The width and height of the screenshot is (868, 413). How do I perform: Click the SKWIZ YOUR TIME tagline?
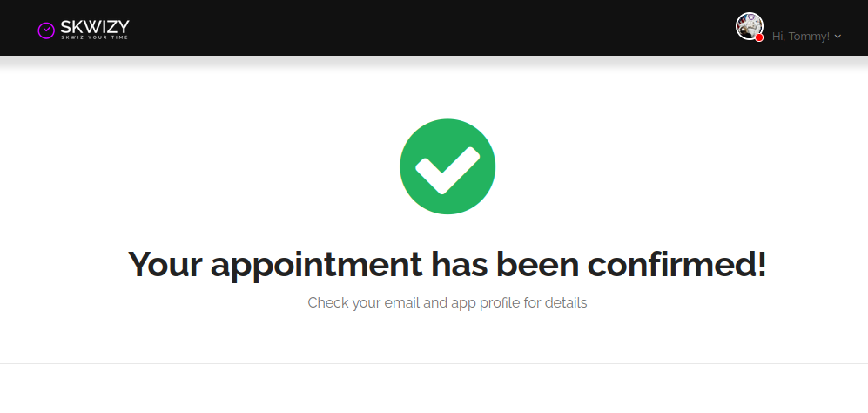94,38
